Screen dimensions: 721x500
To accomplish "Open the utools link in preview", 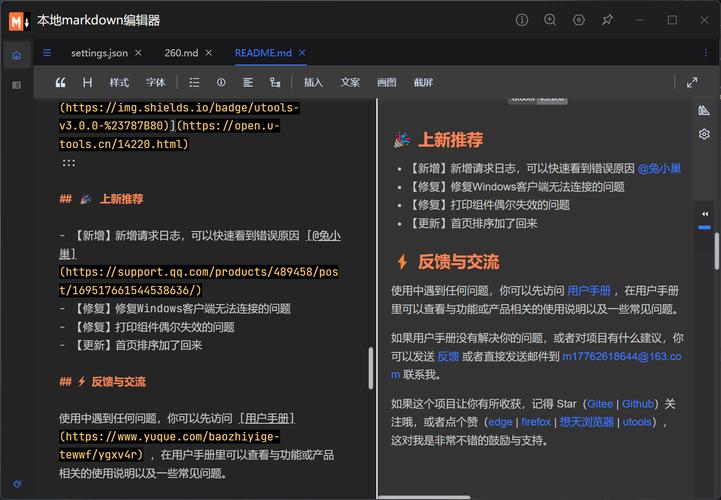I will pyautogui.click(x=637, y=422).
